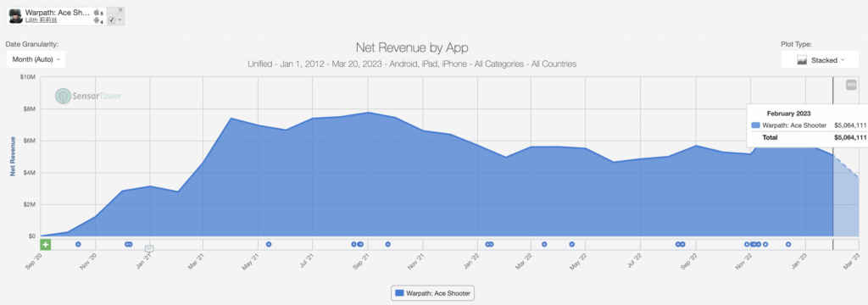Click the blue legend color swatch

400,293
